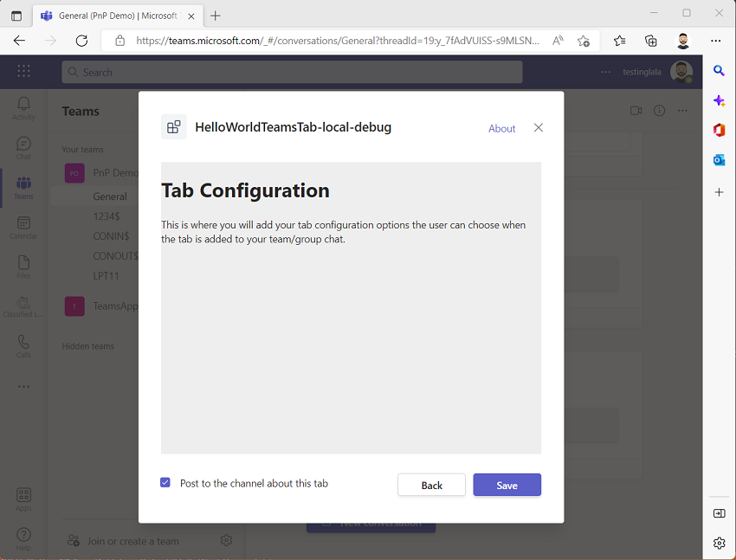Start a meeting using the camera icon
Viewport: 736px width, 560px height.
[x=636, y=111]
